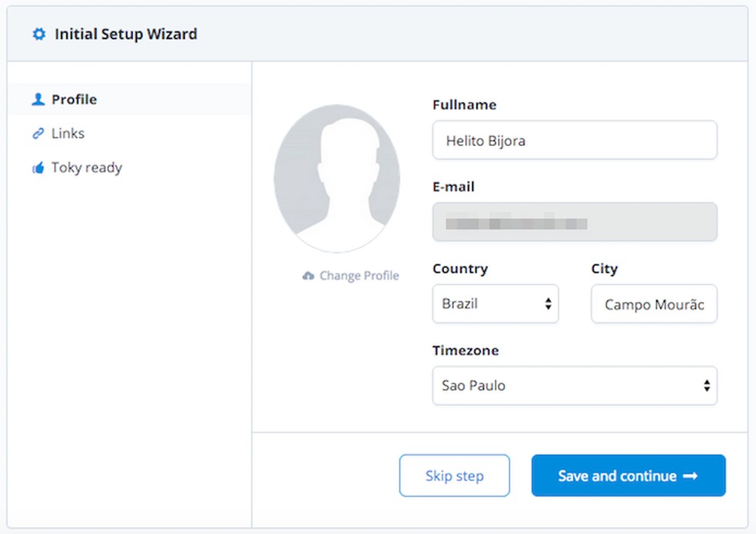Click the chain link icon beside Links
The height and width of the screenshot is (534, 756).
coord(38,134)
